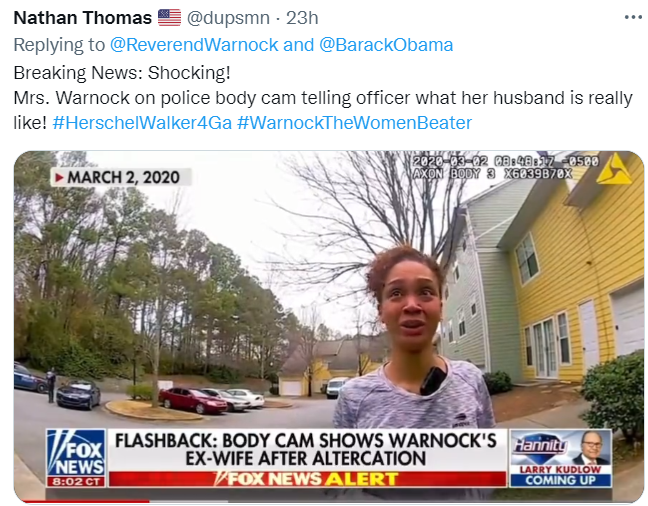Viewport: 648px width, 506px height.
Task: Visit the @BarackObama profile mention
Action: tap(386, 45)
